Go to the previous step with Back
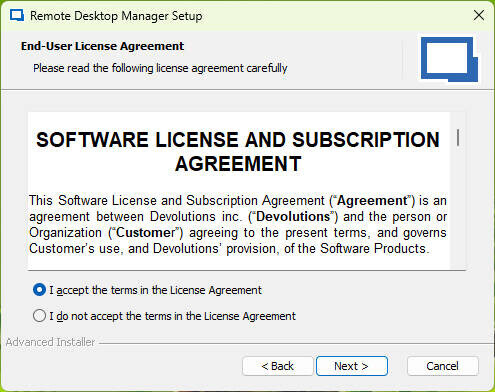Image resolution: width=495 pixels, height=392 pixels. (x=278, y=366)
